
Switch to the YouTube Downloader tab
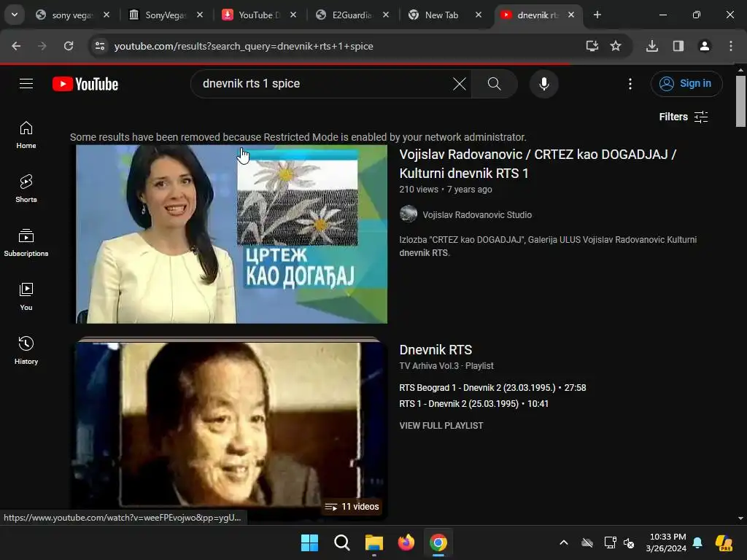258,15
